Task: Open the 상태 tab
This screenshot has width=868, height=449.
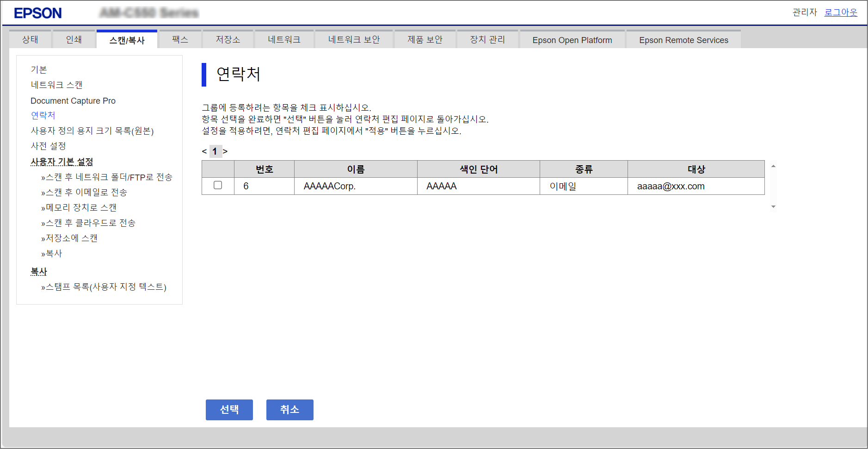Action: [31, 40]
